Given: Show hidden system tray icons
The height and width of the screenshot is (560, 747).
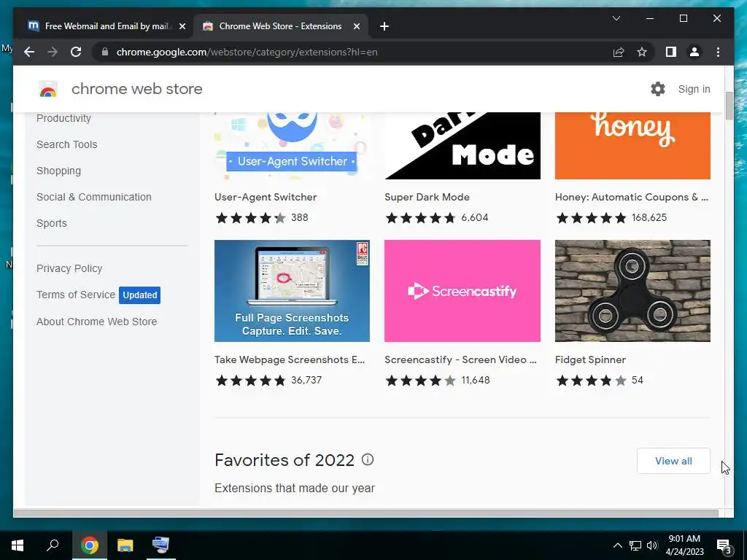Looking at the screenshot, I should pyautogui.click(x=617, y=545).
